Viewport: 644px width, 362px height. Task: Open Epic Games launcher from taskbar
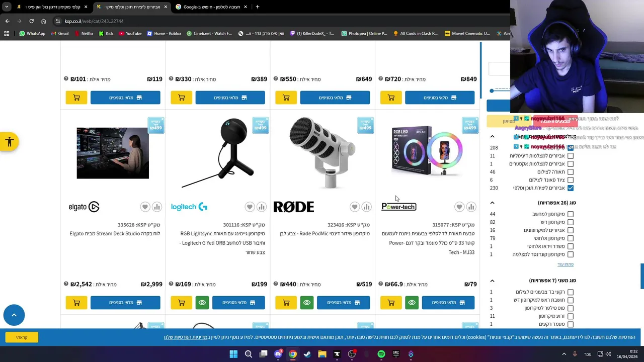click(396, 354)
